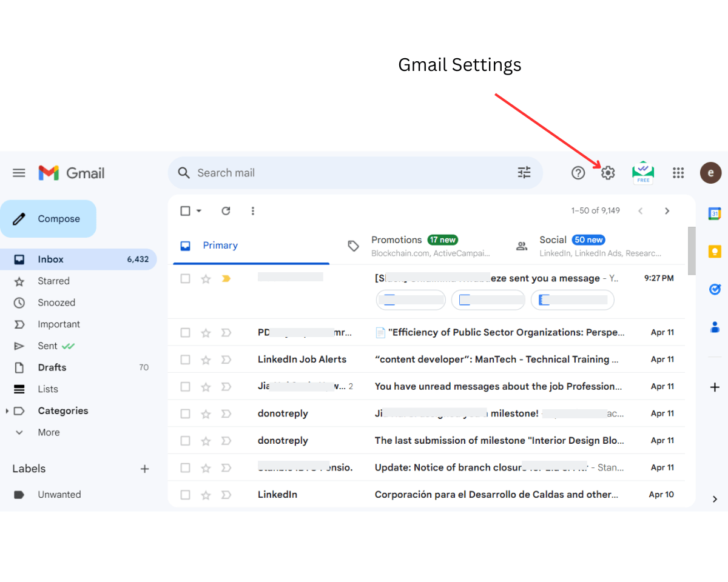Screen dimensions: 728x582
Task: Open the account avatar 'e'
Action: click(x=710, y=173)
